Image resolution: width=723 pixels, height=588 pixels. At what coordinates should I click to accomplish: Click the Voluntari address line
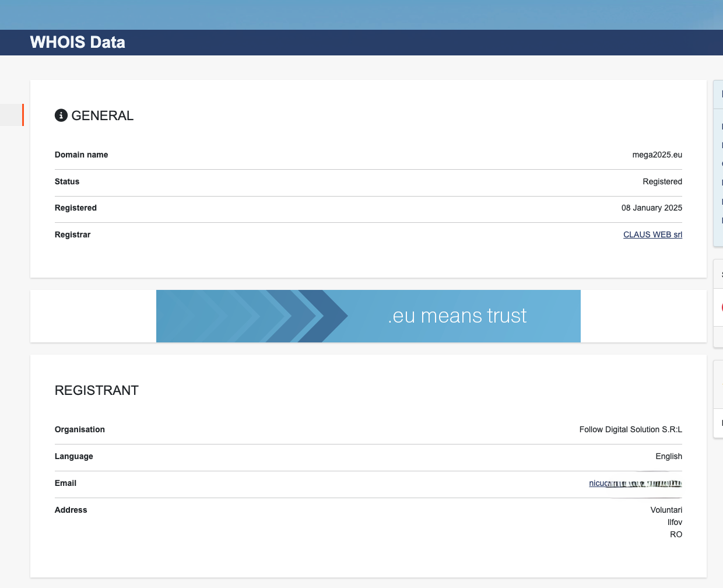point(666,510)
